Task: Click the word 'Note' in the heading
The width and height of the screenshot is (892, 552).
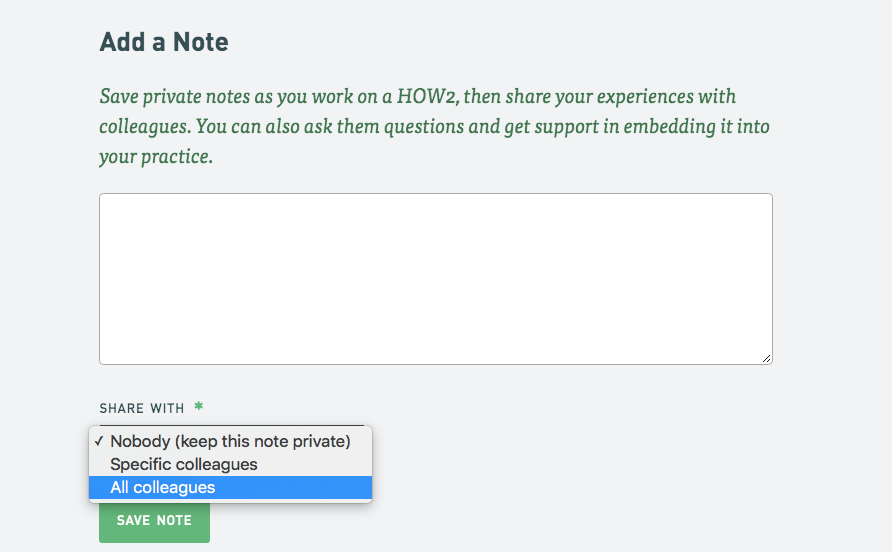Action: pos(200,42)
